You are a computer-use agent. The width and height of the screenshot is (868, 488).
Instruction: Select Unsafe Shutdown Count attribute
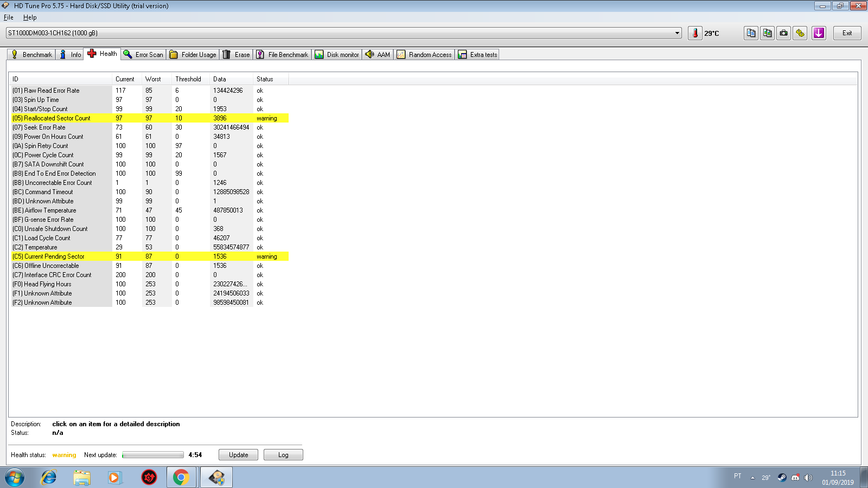click(149, 229)
